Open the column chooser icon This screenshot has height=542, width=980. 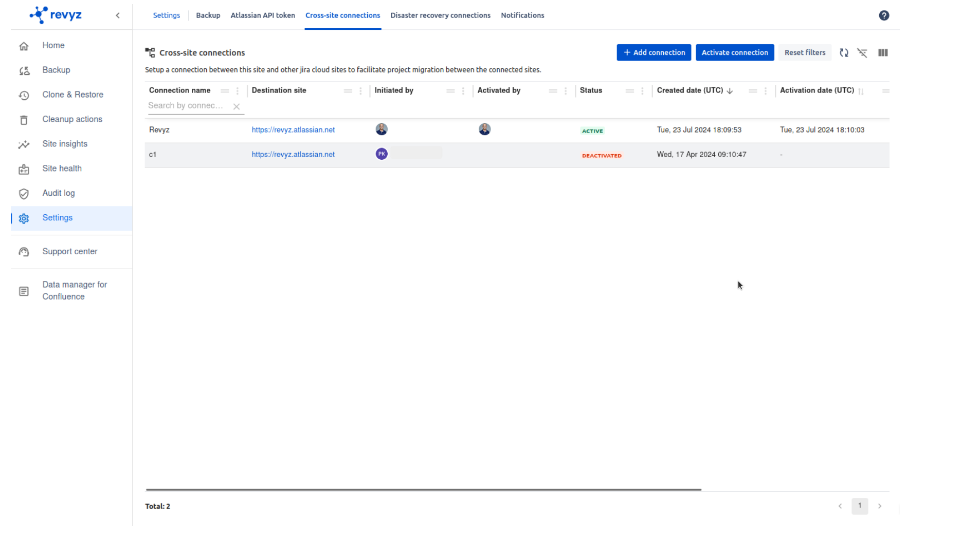point(883,53)
